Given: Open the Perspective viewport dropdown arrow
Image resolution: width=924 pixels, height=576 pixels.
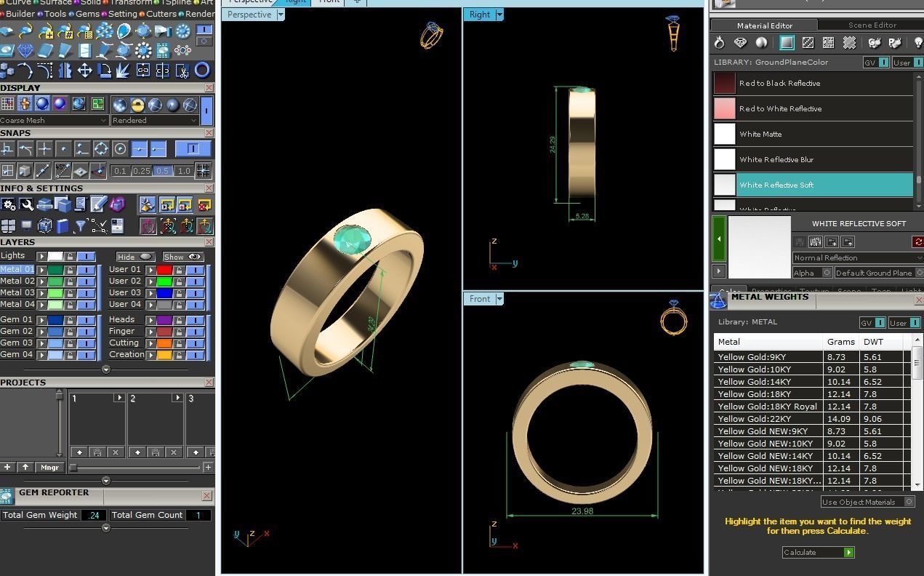Looking at the screenshot, I should point(281,15).
